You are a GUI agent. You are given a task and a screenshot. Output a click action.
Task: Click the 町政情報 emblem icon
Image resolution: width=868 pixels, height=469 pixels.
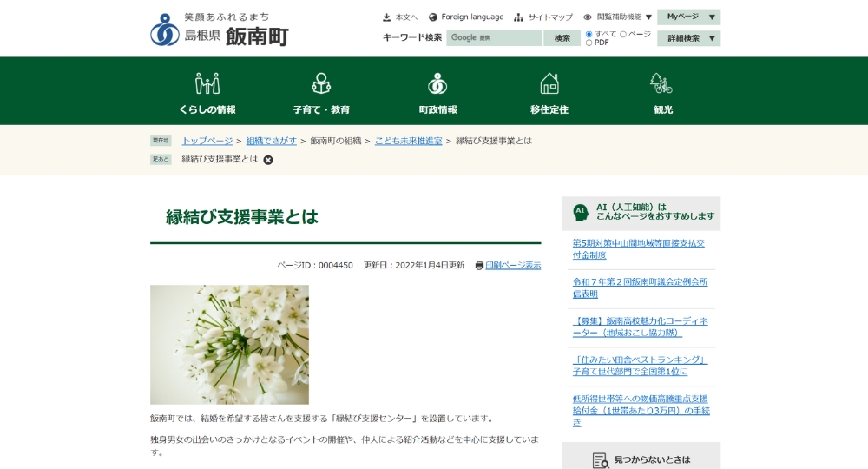point(437,83)
